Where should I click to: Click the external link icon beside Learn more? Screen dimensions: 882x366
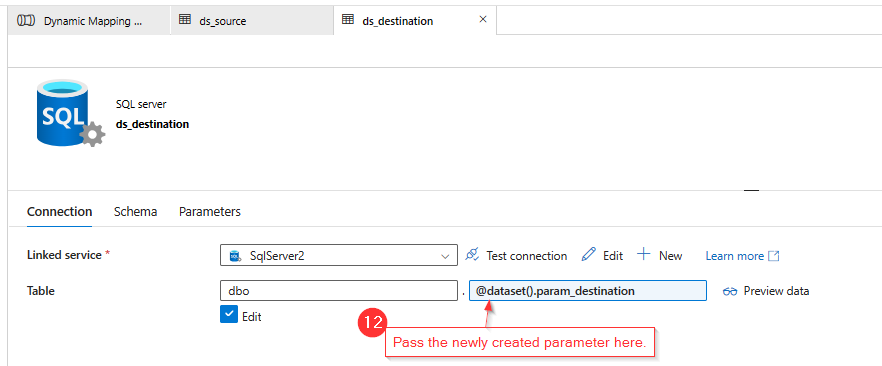tap(774, 256)
